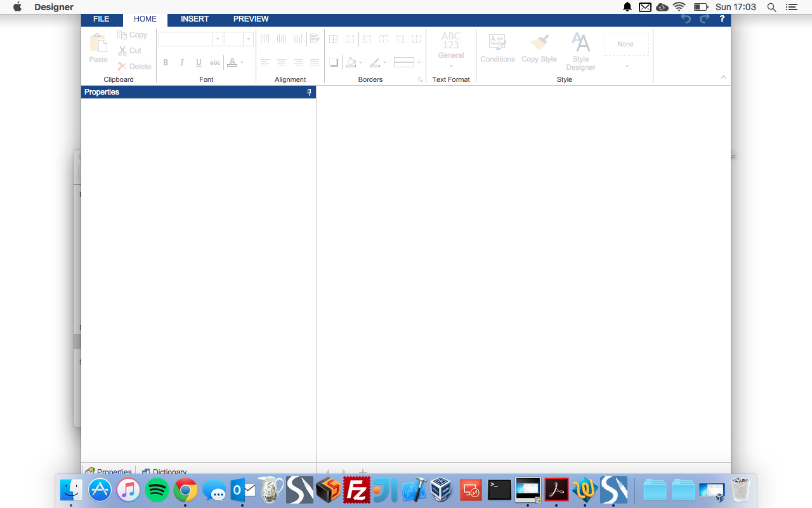Align text center
The height and width of the screenshot is (508, 812).
282,62
